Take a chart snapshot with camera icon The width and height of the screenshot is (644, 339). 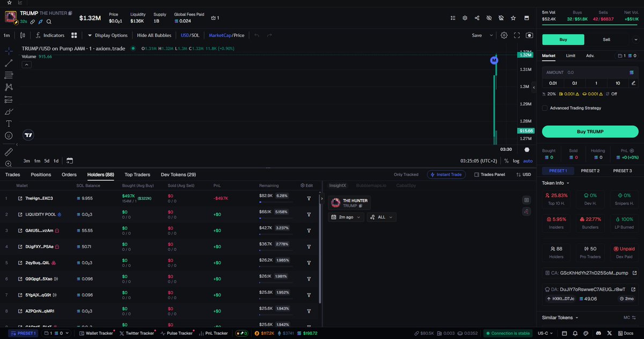click(530, 35)
